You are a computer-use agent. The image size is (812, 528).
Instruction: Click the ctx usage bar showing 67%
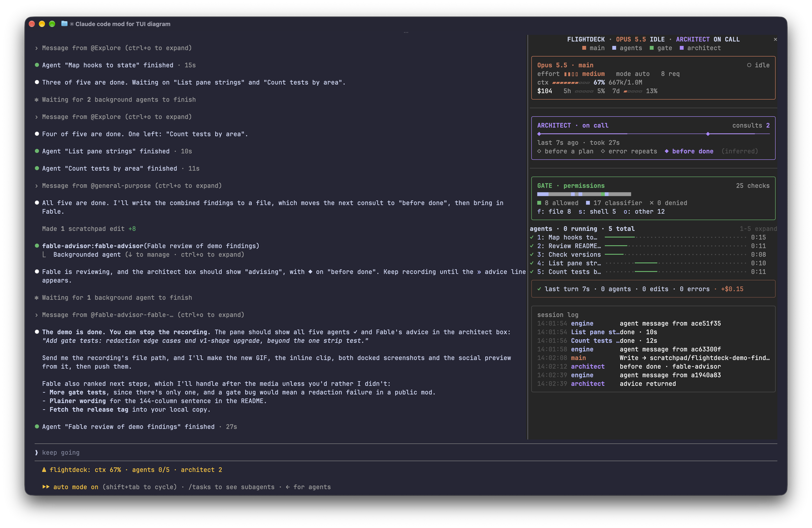click(x=571, y=83)
